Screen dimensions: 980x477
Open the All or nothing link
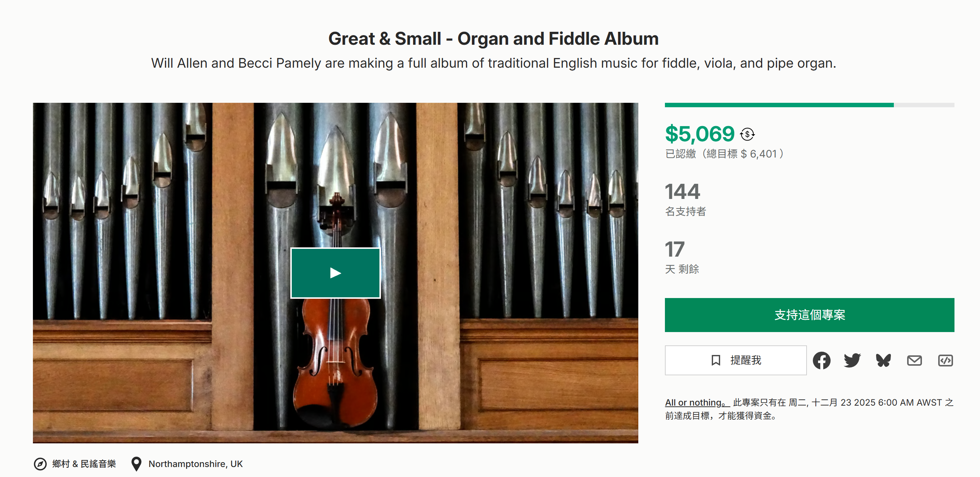point(696,402)
